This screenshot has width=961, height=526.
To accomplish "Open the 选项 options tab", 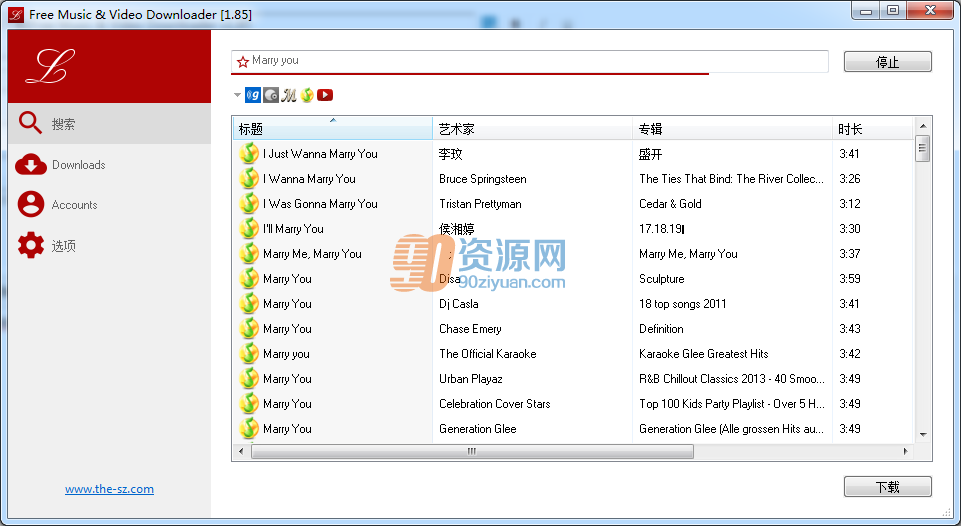I will [x=110, y=246].
